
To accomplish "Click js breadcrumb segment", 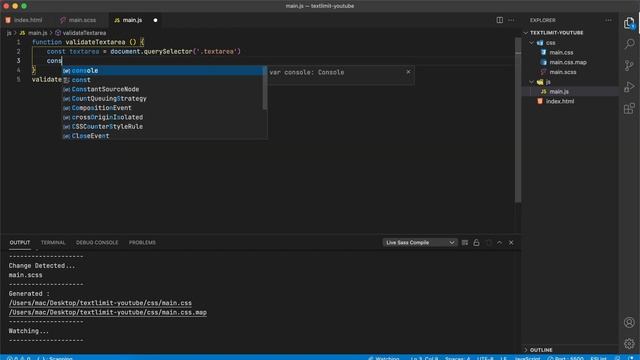I will point(9,33).
